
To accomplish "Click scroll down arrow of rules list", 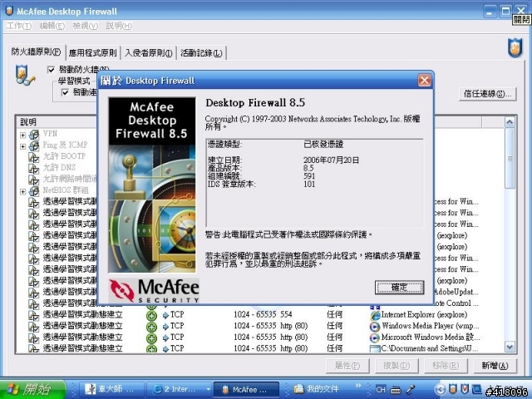I will click(x=510, y=347).
